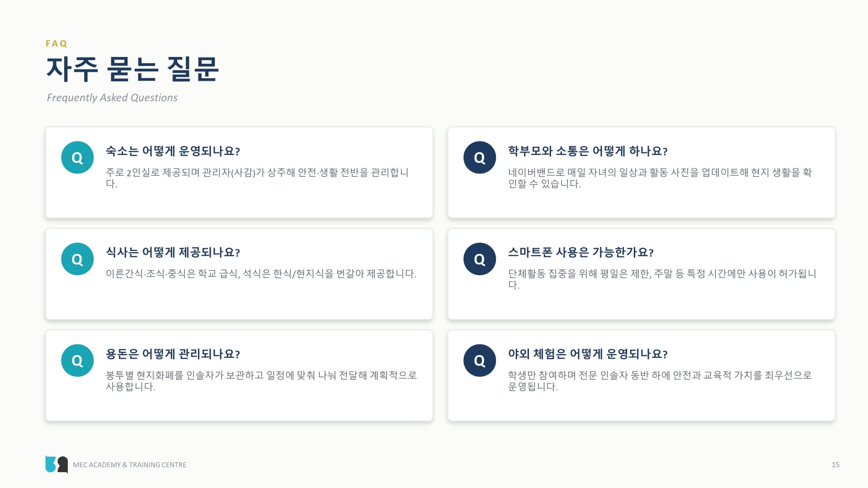Select the 학부모와 소통은 어떻게 하나요? question title
The height and width of the screenshot is (488, 868).
pos(588,151)
